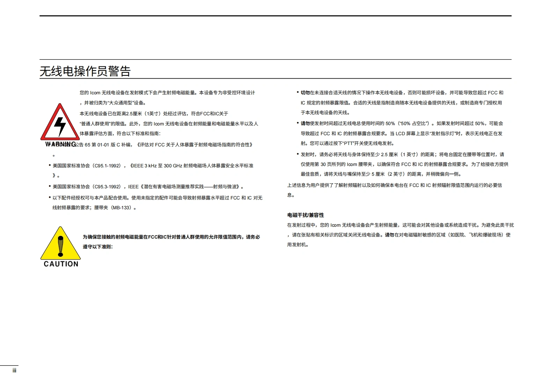This screenshot has height=392, width=554.
Task: Click bold 请勿 starting the duty-cycle bullet
Action: click(x=305, y=124)
